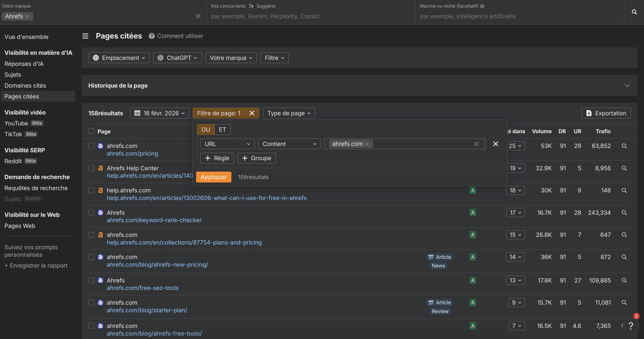Click the search magnifier icon top right
This screenshot has height=339, width=644.
(634, 12)
